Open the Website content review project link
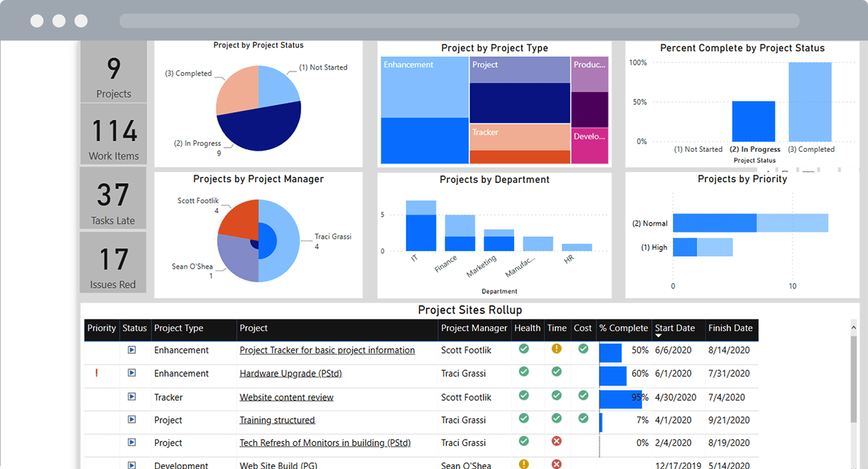The width and height of the screenshot is (868, 469). [x=286, y=397]
